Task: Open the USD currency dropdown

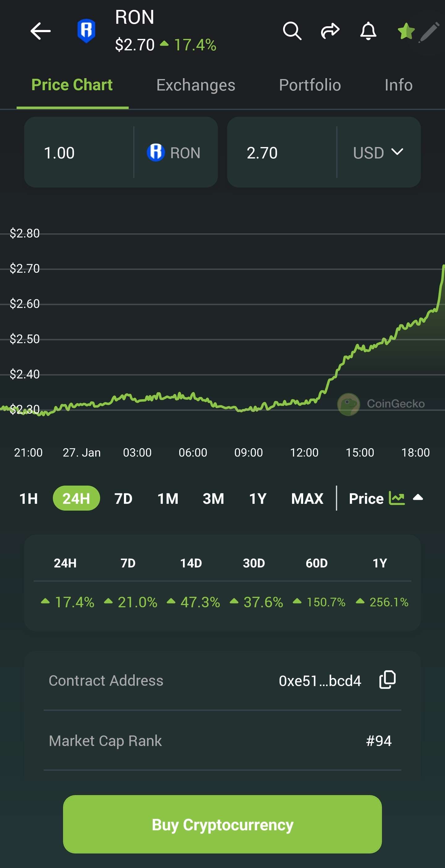Action: click(x=378, y=153)
